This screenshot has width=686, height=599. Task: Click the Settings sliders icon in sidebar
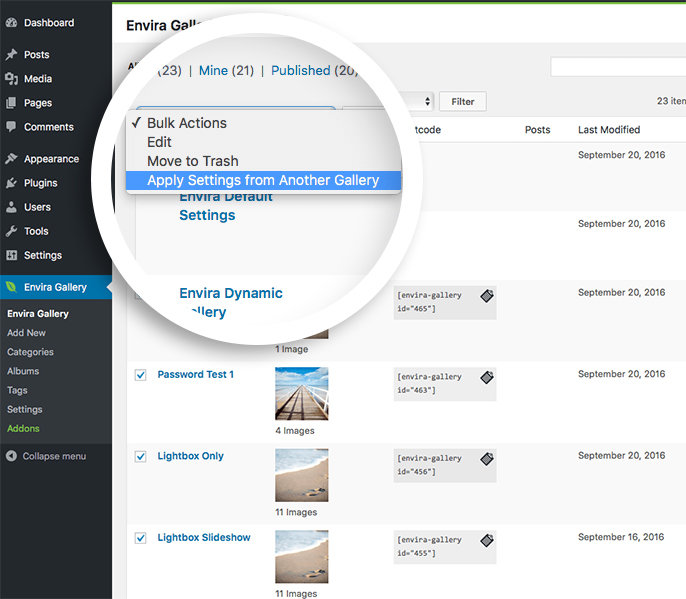pos(11,255)
